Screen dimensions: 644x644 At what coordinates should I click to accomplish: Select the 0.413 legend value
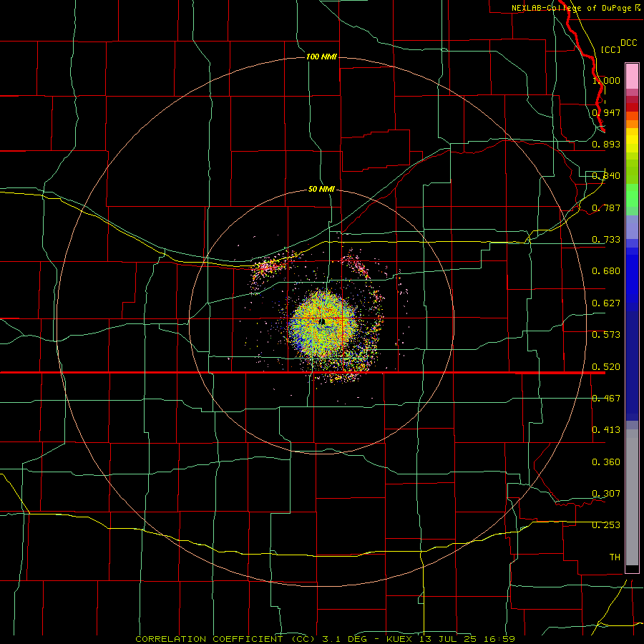click(x=606, y=430)
